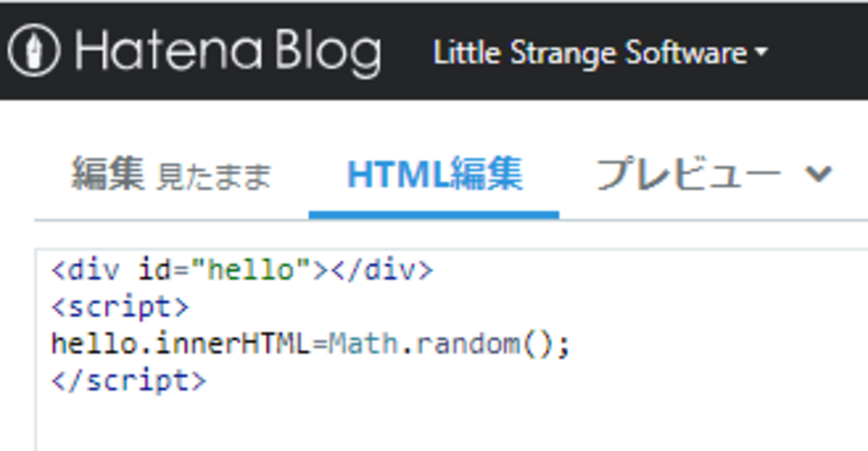Screen dimensions: 868x451
Task: Open the Little Strange Software blog menu
Action: 590,53
